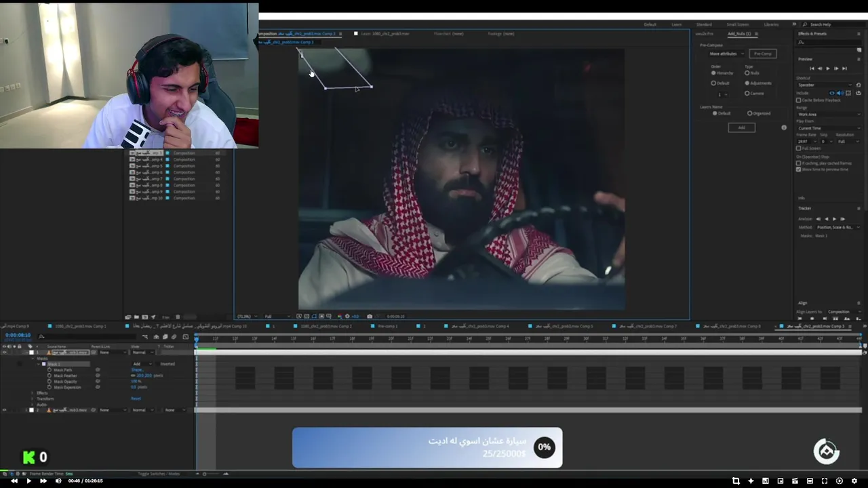Image resolution: width=868 pixels, height=488 pixels.
Task: Enable Full Screen checkbox in Preview
Action: 798,148
